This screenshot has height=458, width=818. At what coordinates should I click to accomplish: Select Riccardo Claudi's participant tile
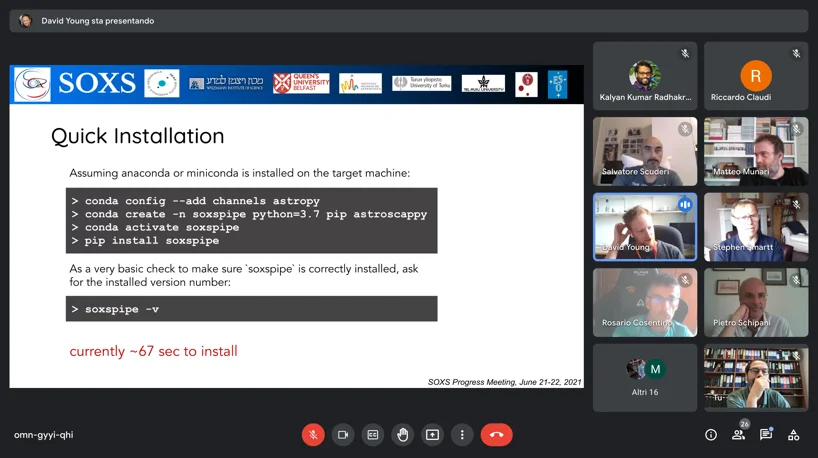(756, 76)
